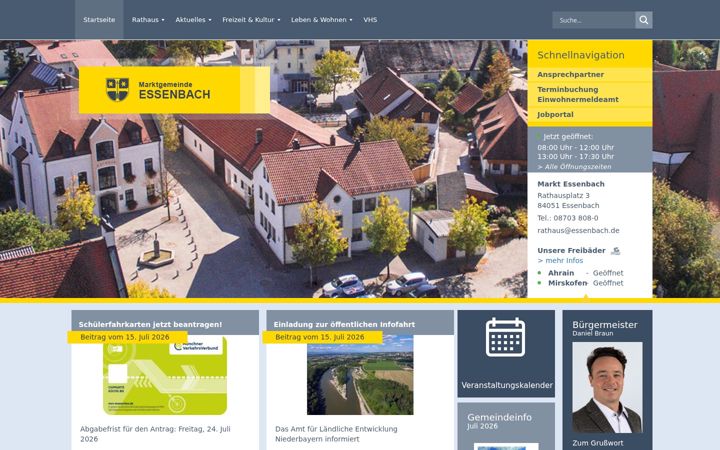Expand the Rathaus menu
This screenshot has width=720, height=450.
(x=148, y=20)
